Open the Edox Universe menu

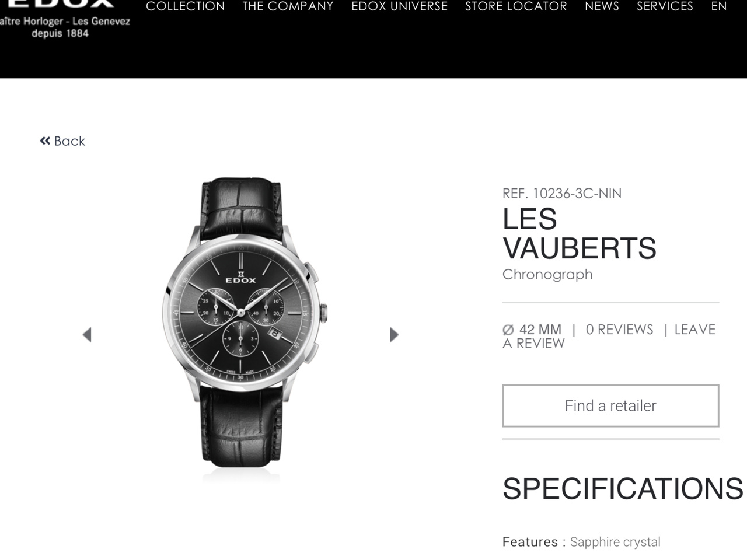point(399,6)
